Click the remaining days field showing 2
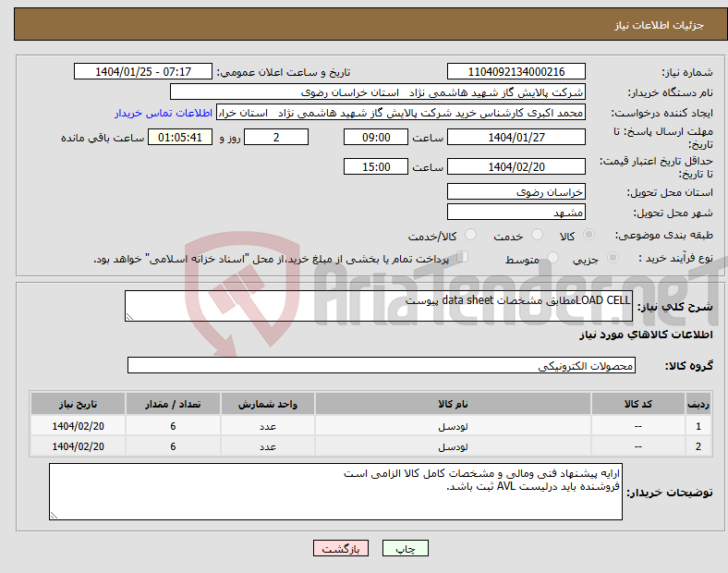This screenshot has height=573, width=728. (x=276, y=138)
